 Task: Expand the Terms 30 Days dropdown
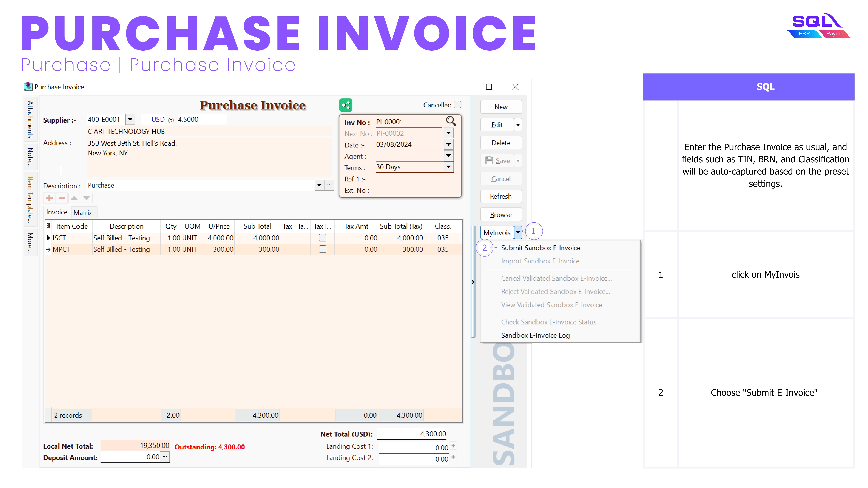point(448,167)
